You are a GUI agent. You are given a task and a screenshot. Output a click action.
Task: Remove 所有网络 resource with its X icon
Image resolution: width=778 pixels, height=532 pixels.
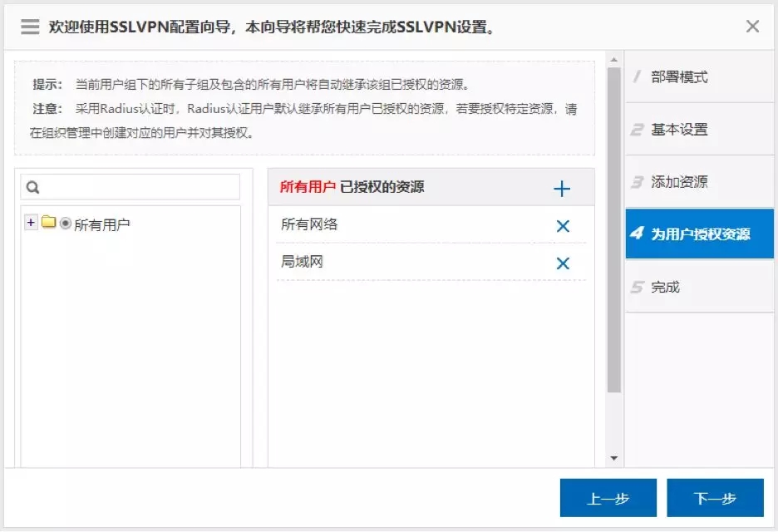[563, 226]
